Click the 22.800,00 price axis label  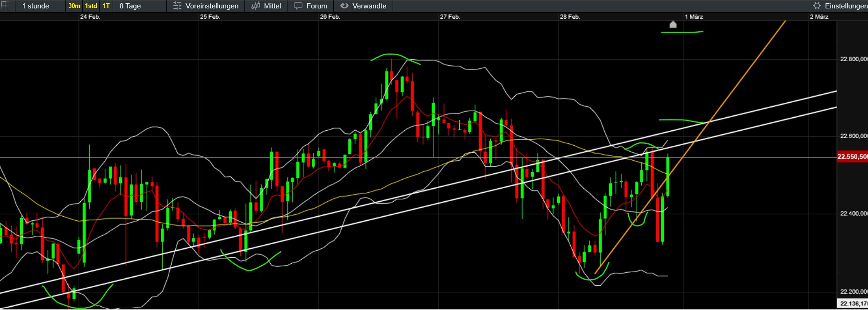click(x=854, y=59)
